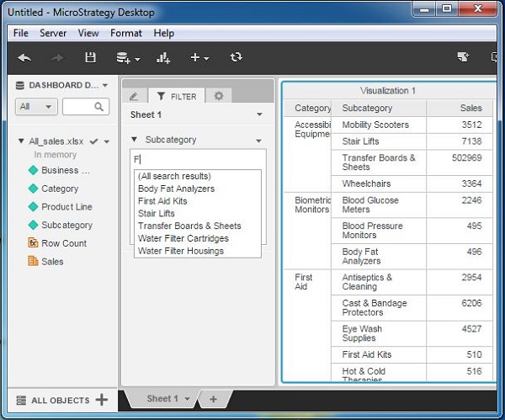The height and width of the screenshot is (420, 505).
Task: Click the magnifier search icon
Action: coord(98,107)
